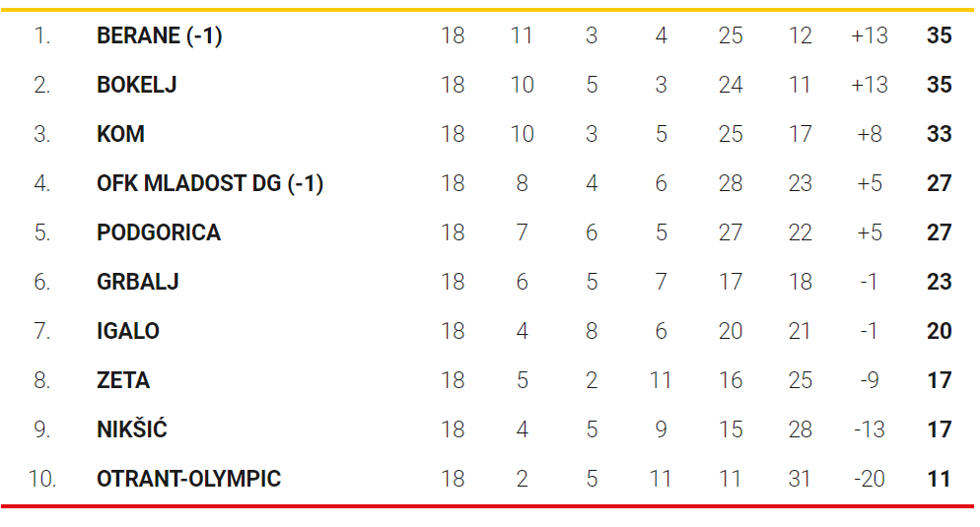Select the KOM team name

point(120,134)
